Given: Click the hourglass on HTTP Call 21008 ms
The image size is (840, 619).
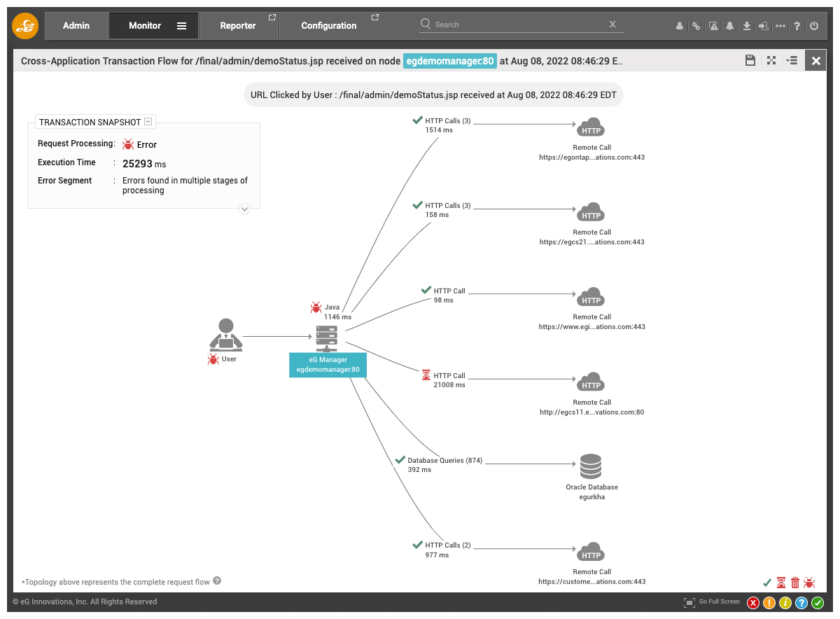Looking at the screenshot, I should (426, 375).
